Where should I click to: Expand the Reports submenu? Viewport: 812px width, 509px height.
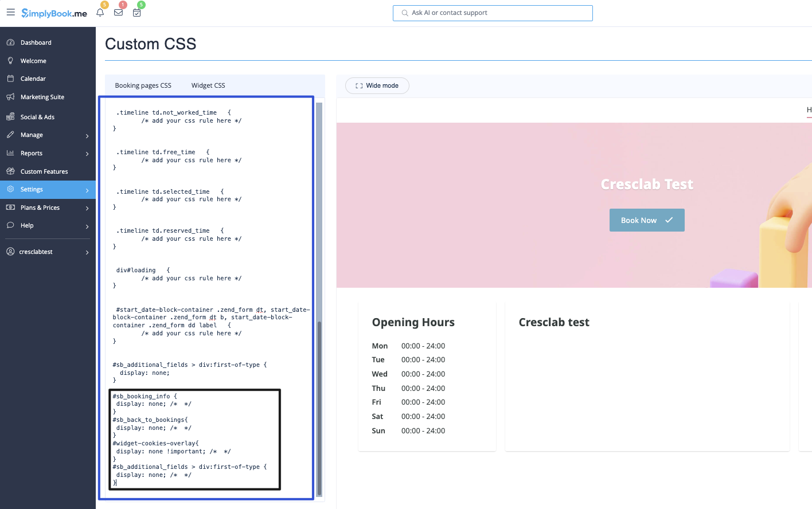31,153
